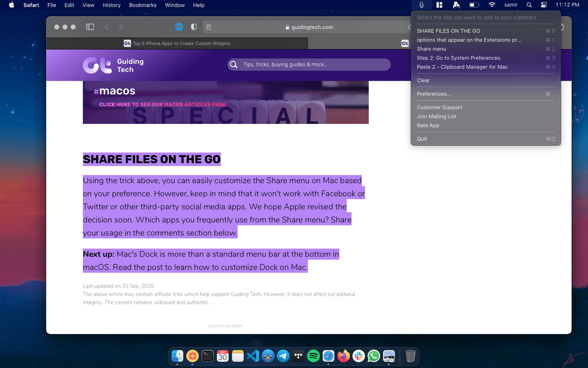Click 'Last updated on 30 Sep, 2020' text

point(118,286)
